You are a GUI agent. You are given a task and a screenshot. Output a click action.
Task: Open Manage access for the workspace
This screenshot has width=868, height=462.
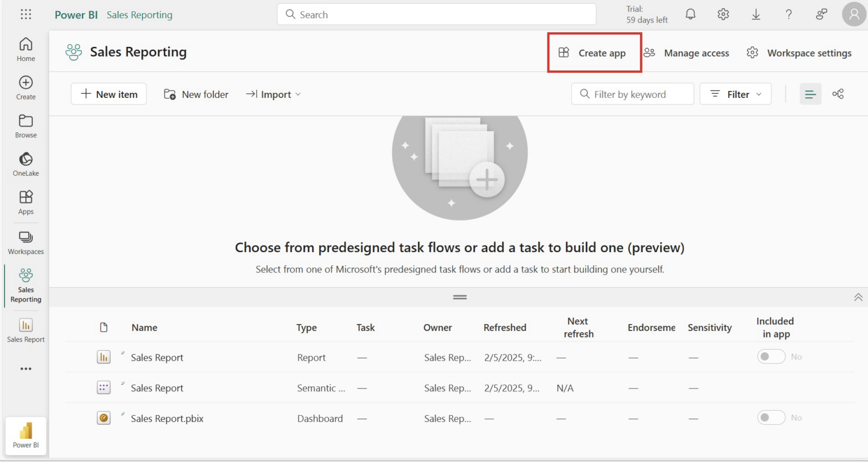(687, 53)
